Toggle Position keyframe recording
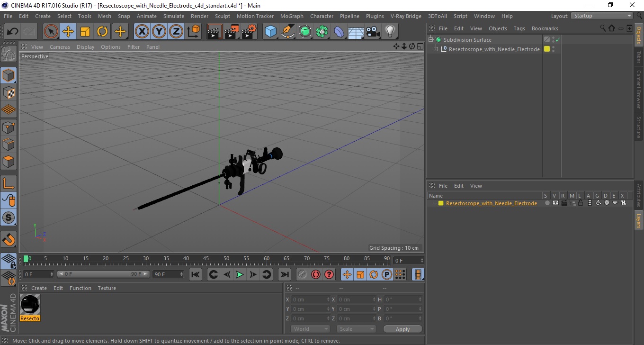Image resolution: width=644 pixels, height=345 pixels. (347, 274)
